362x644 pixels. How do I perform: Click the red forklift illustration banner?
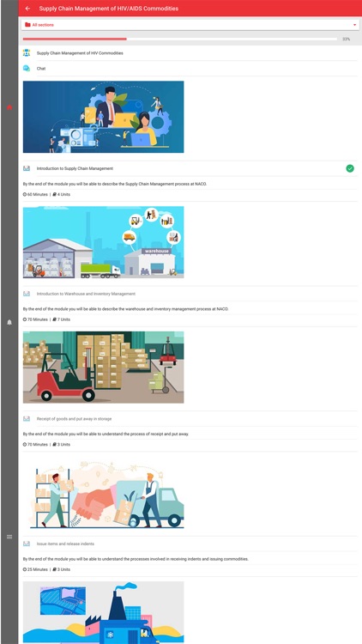104,368
